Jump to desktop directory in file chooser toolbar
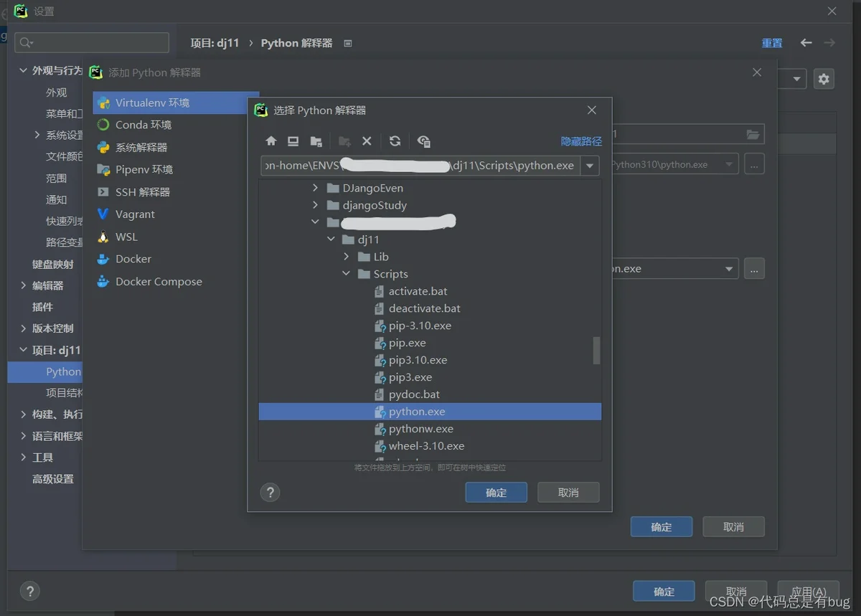Viewport: 861px width, 616px height. [x=293, y=141]
